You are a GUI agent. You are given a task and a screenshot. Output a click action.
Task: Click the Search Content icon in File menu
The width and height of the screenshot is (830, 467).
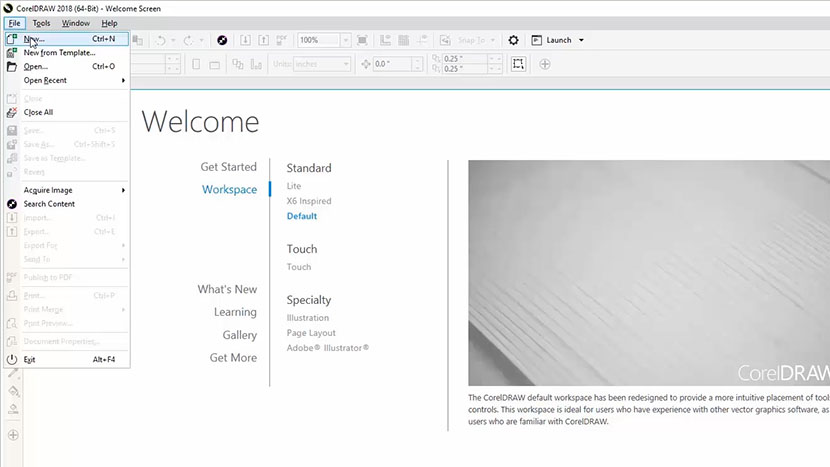[12, 204]
